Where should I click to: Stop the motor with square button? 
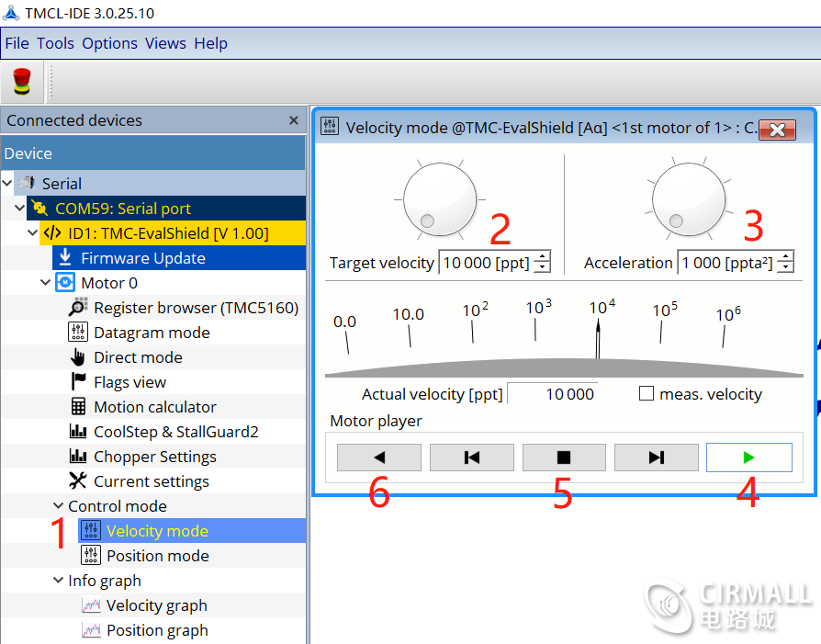click(564, 458)
